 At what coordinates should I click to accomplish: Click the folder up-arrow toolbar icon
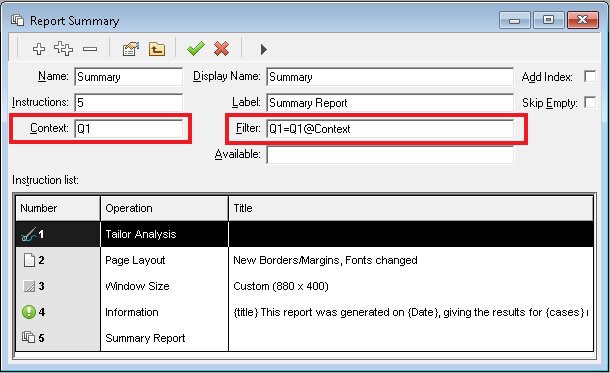157,49
